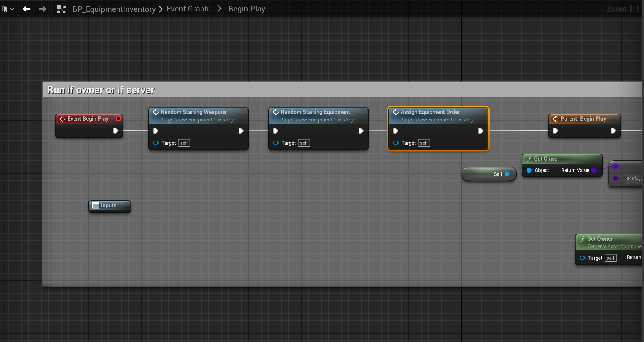
Task: Select the Event Begin Play node title
Action: tap(88, 119)
